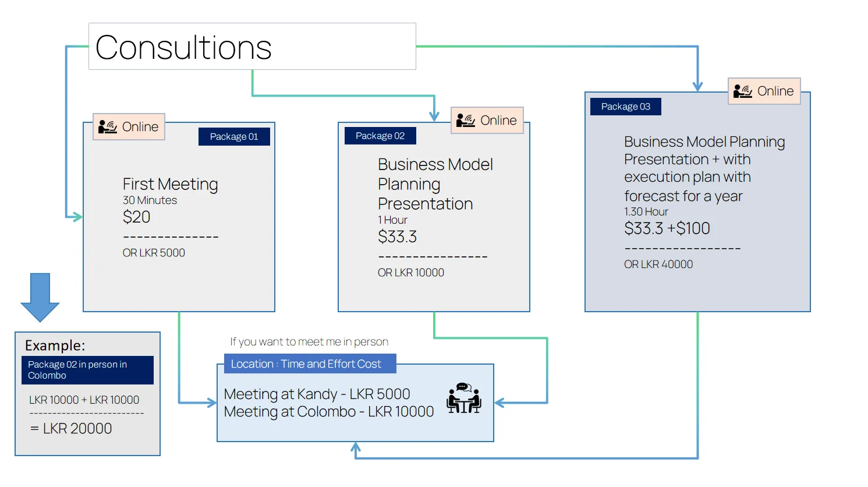Select the Package 03 label
868x487 pixels.
(x=625, y=107)
